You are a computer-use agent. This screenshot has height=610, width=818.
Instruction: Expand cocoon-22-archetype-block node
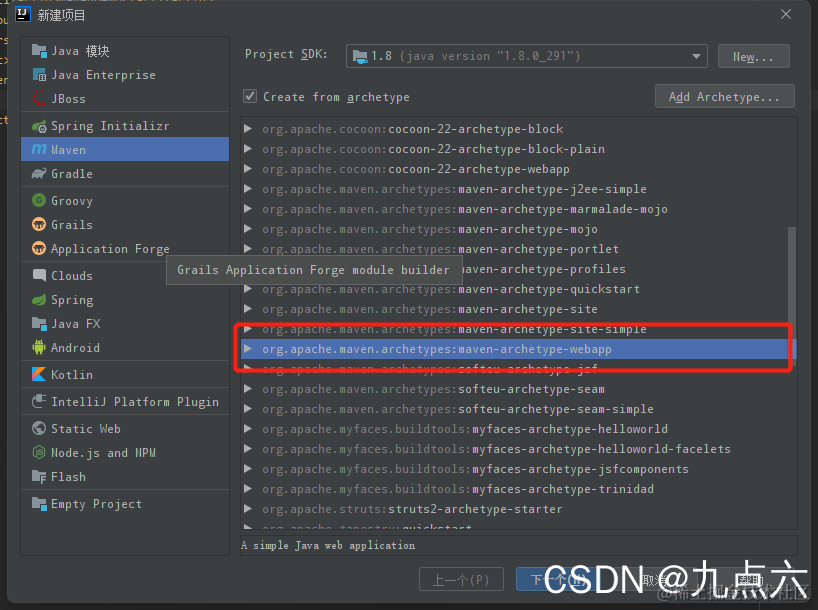tap(248, 129)
